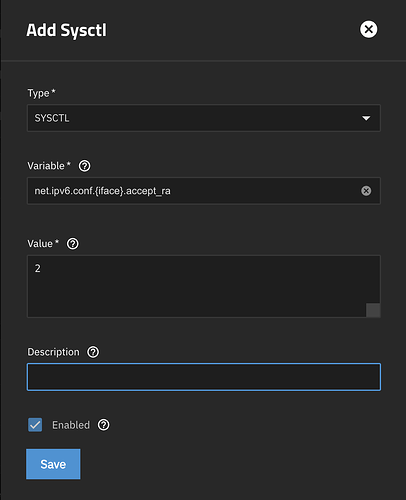Close the Add Sysctl panel
Screen dimensions: 406x500
[x=368, y=29]
